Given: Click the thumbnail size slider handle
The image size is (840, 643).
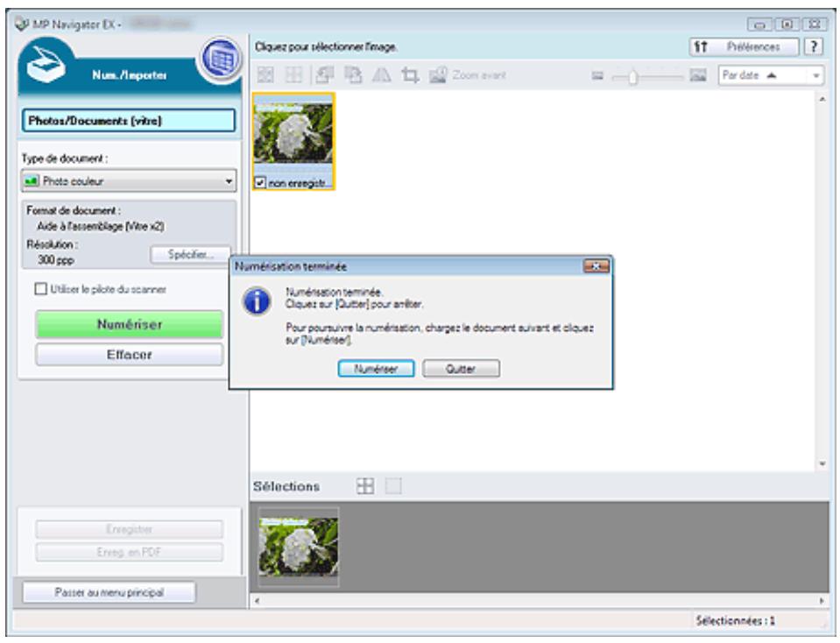Looking at the screenshot, I should point(632,76).
